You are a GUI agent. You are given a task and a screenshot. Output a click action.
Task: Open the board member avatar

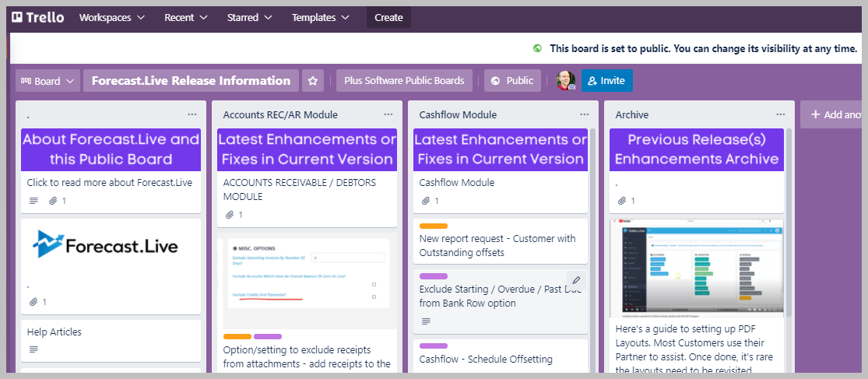click(566, 81)
